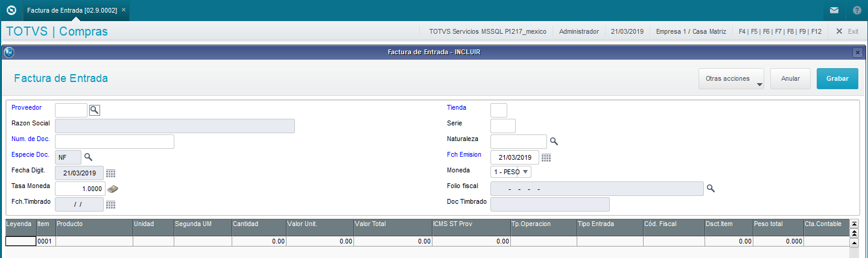This screenshot has height=258, width=868.
Task: Click TOTVS logo icon at top left
Action: (x=10, y=10)
